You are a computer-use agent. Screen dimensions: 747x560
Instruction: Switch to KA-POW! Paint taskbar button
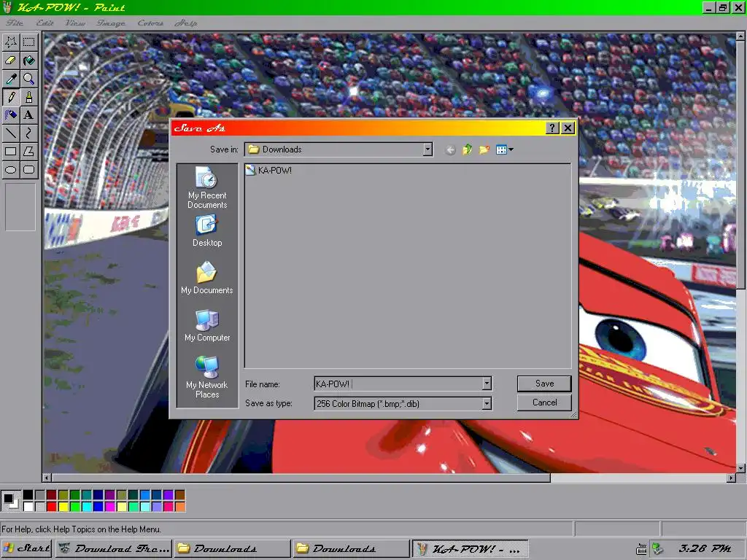click(x=470, y=549)
